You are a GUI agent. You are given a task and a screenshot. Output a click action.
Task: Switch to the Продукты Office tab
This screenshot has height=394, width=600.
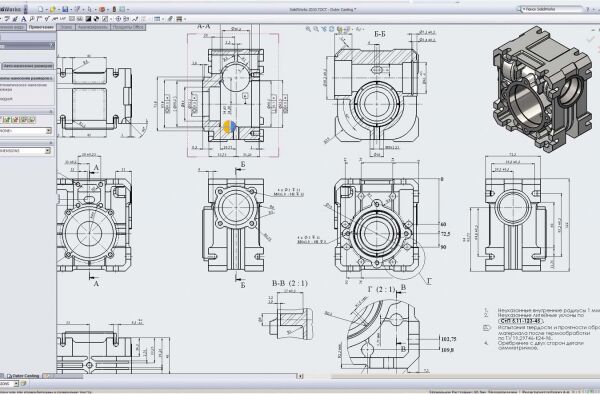[x=128, y=27]
